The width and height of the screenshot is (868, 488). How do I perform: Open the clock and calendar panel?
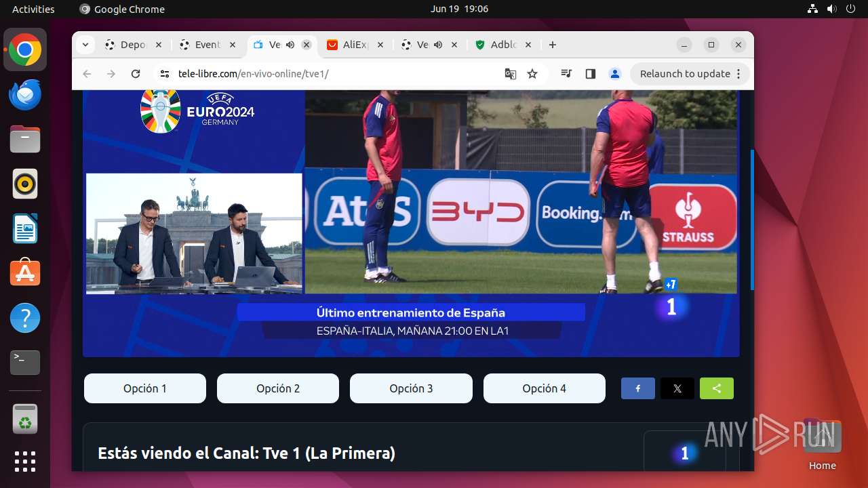[459, 9]
